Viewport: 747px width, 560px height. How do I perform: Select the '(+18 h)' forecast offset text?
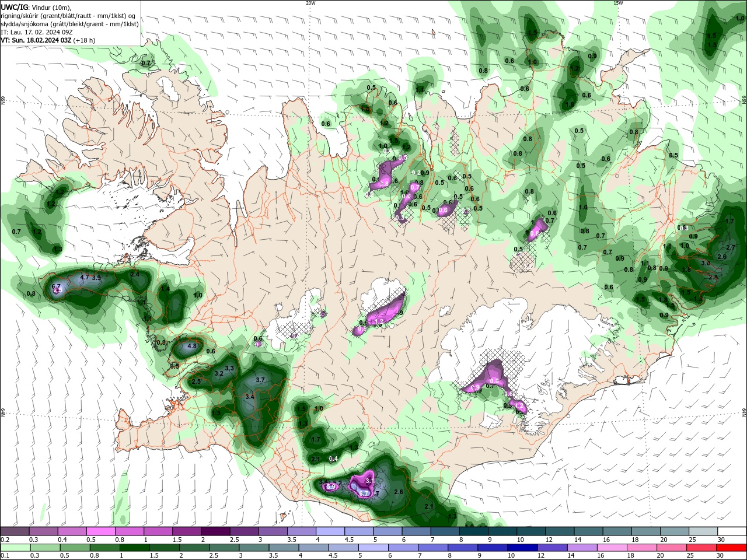85,40
